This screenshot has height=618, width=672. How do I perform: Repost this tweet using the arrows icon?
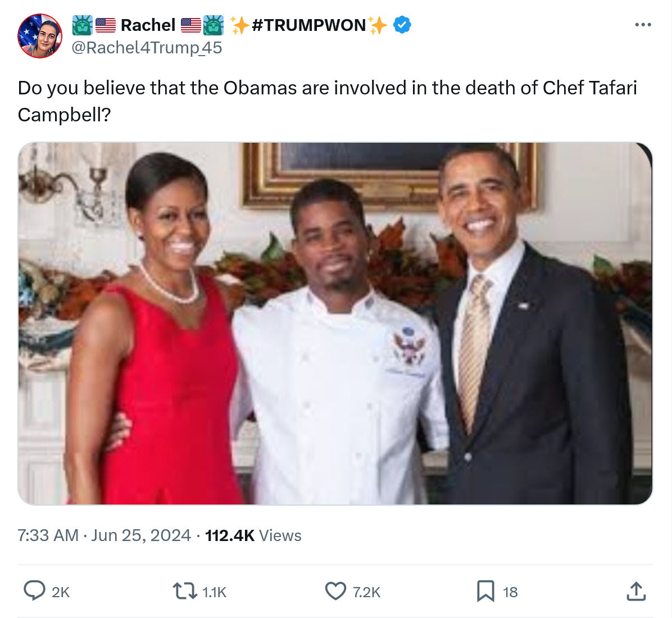pyautogui.click(x=183, y=591)
